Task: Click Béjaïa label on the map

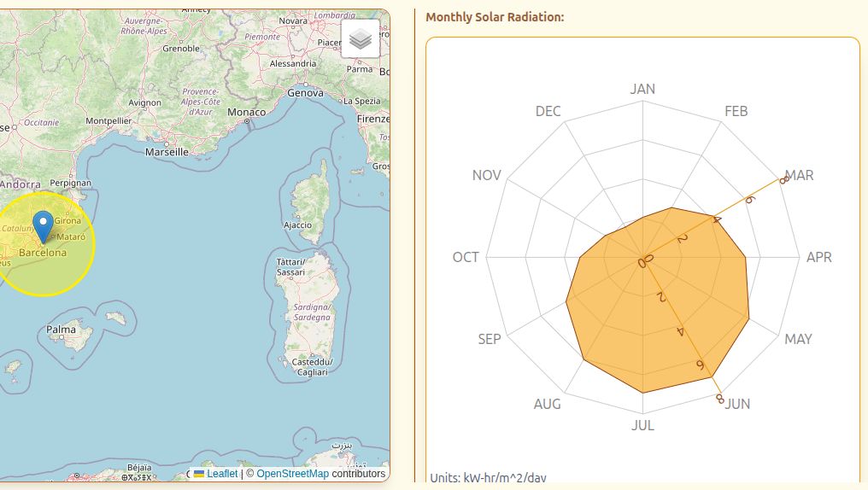Action: click(139, 468)
